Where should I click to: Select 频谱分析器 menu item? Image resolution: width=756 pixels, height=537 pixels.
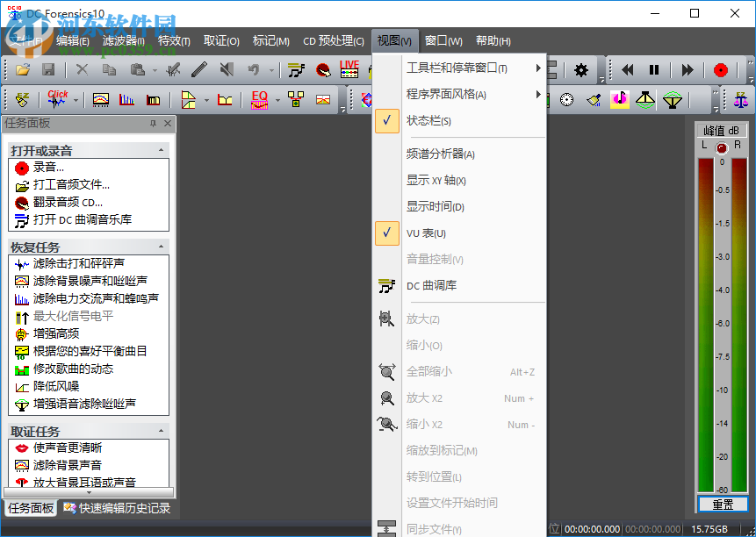[460, 154]
